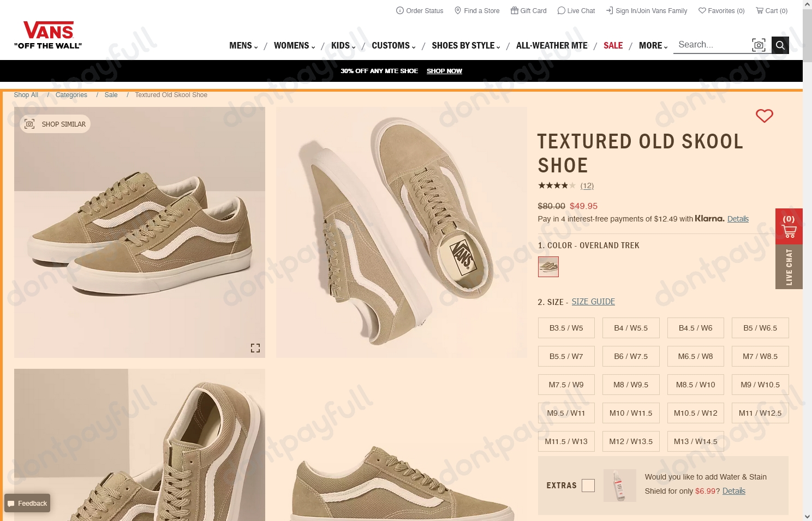
Task: Open the All-Weather MTE menu item
Action: (551, 46)
